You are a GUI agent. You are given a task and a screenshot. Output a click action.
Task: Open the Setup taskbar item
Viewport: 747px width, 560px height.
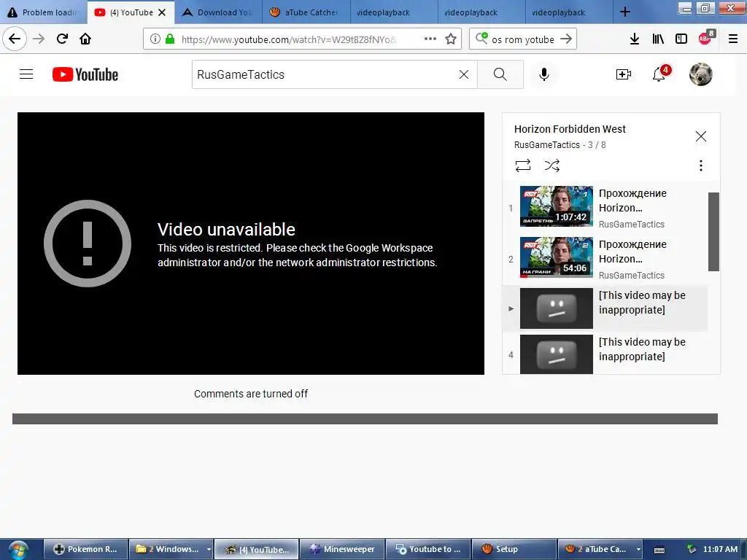pos(513,549)
